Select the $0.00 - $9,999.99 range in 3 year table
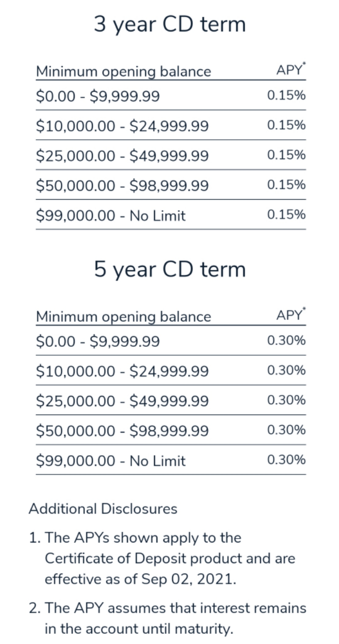Image resolution: width=339 pixels, height=644 pixels. coord(98,96)
